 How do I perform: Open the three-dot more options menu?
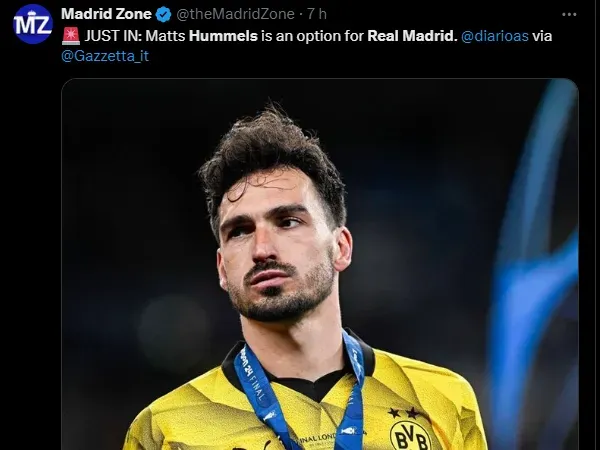[x=569, y=15]
